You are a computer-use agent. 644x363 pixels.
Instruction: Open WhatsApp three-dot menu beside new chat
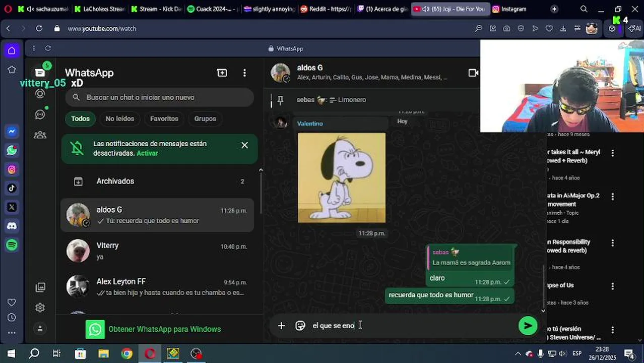[244, 73]
